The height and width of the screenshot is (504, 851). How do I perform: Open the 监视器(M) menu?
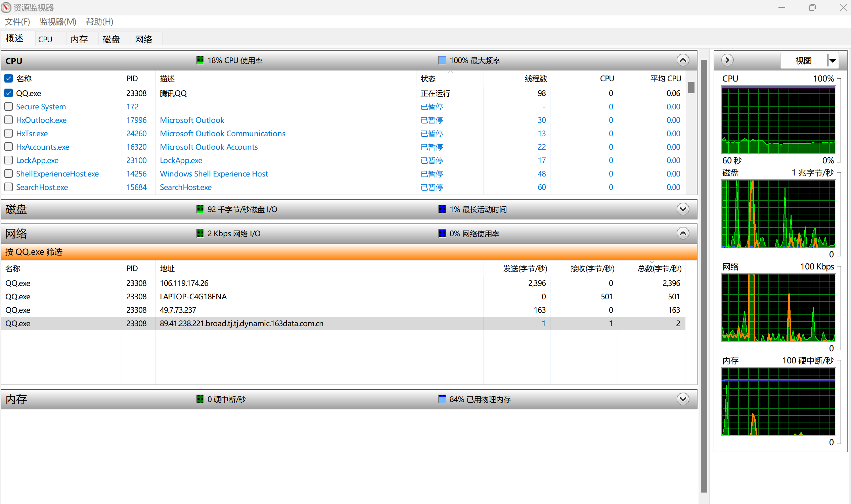[x=58, y=22]
